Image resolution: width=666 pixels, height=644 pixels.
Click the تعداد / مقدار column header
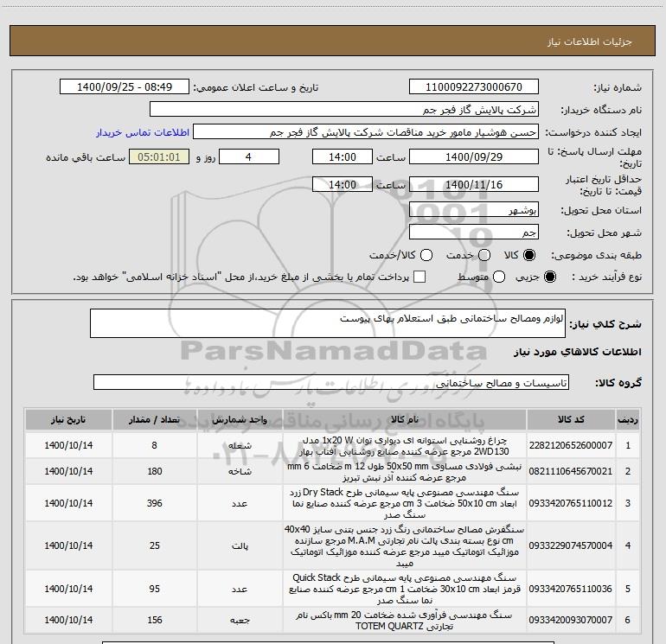coord(154,420)
